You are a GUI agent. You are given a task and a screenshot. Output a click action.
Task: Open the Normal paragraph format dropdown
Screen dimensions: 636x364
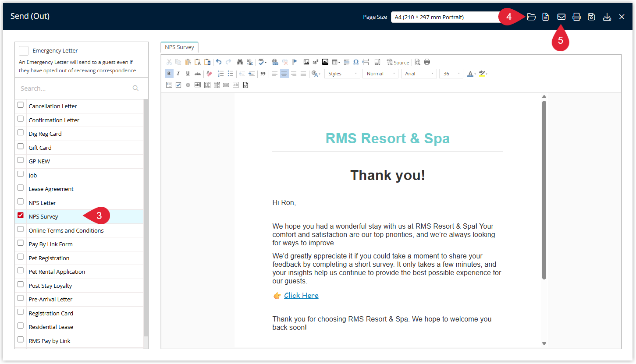pyautogui.click(x=380, y=74)
